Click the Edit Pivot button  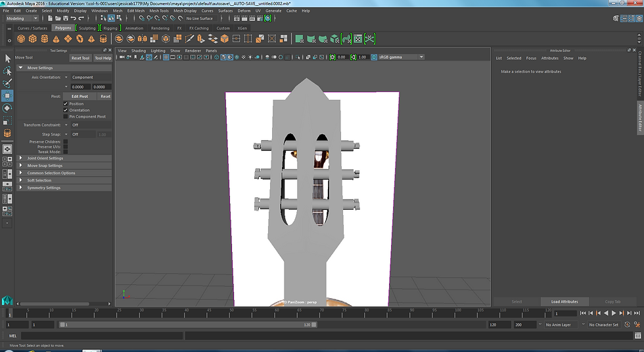(80, 96)
